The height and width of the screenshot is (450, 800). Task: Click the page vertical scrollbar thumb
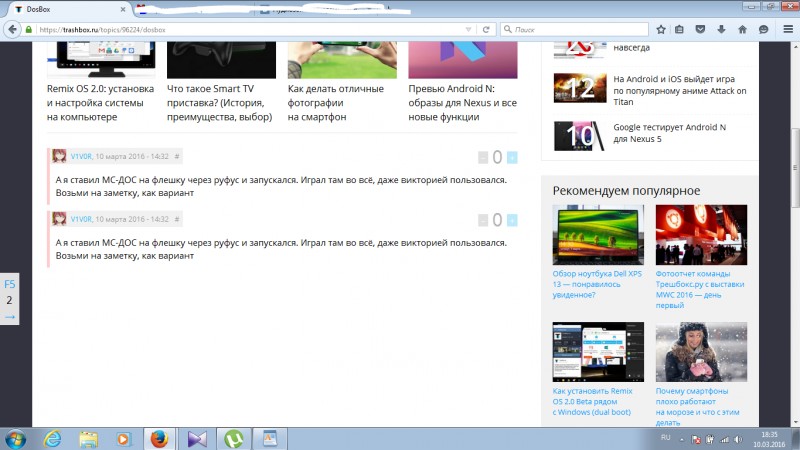coord(795,167)
